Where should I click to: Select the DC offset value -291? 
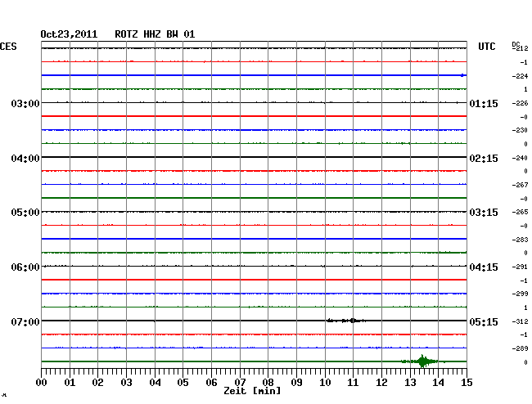tap(520, 267)
